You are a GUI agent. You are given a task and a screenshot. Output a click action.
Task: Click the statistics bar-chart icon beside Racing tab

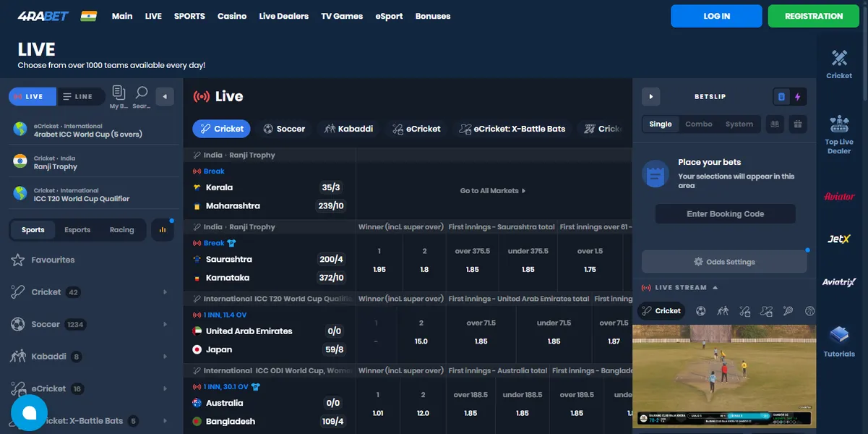[163, 229]
